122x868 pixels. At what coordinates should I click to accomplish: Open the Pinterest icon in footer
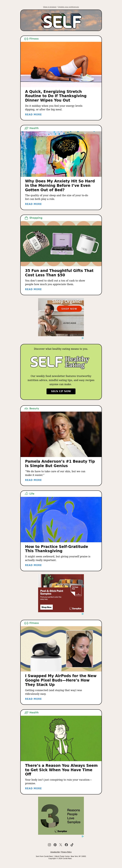point(55,845)
